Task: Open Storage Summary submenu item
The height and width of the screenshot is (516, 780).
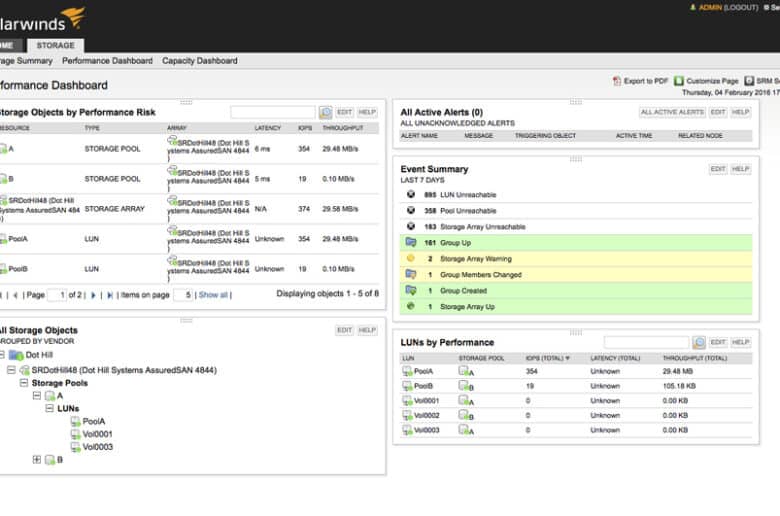Action: coord(26,61)
